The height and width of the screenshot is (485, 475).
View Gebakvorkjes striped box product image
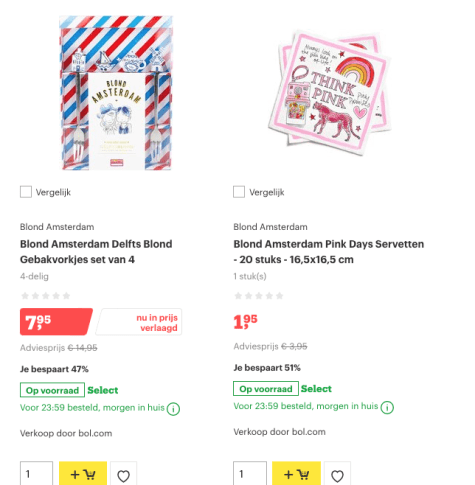pyautogui.click(x=116, y=93)
